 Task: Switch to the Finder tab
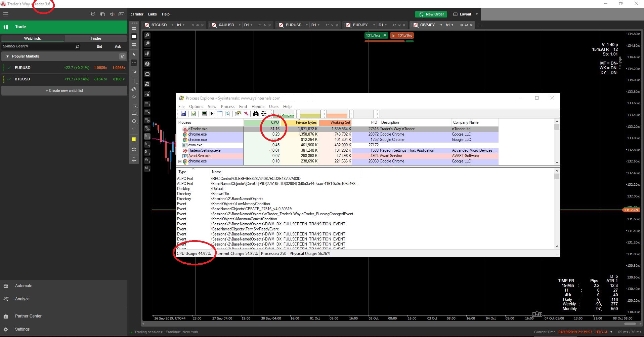click(96, 38)
